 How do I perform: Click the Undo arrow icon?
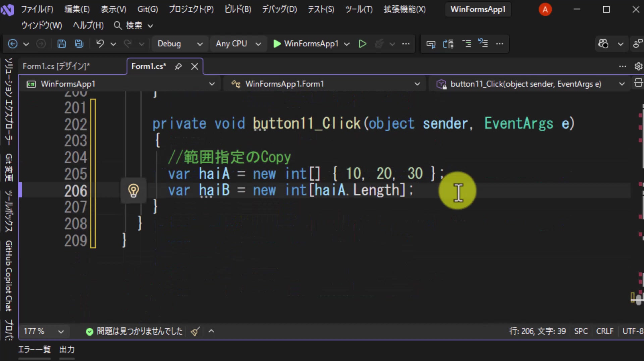pyautogui.click(x=100, y=44)
